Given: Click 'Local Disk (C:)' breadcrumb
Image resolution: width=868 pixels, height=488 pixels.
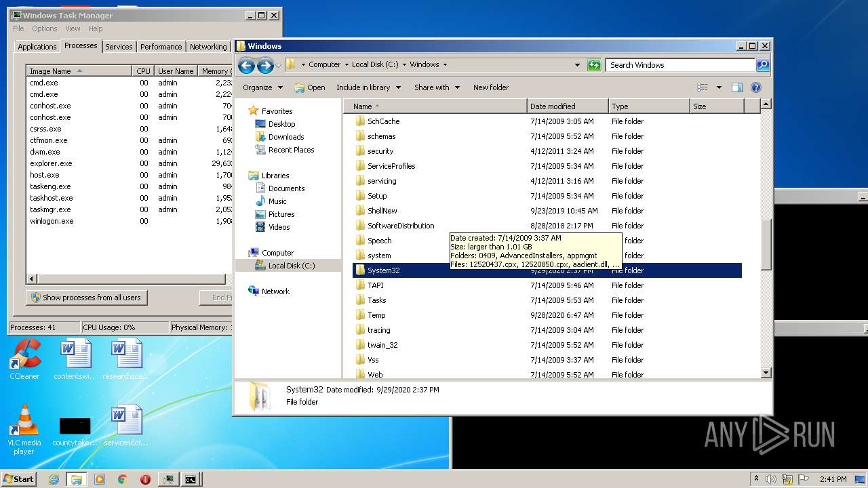Looking at the screenshot, I should click(x=375, y=64).
